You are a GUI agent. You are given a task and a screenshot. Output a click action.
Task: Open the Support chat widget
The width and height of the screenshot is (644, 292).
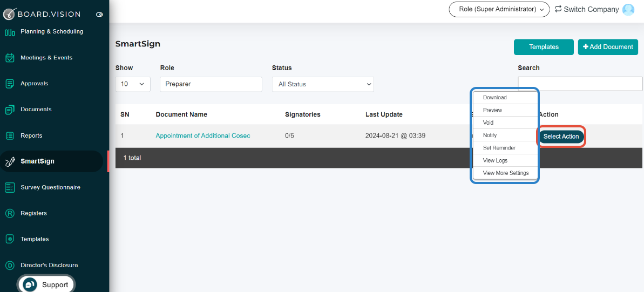pyautogui.click(x=46, y=284)
